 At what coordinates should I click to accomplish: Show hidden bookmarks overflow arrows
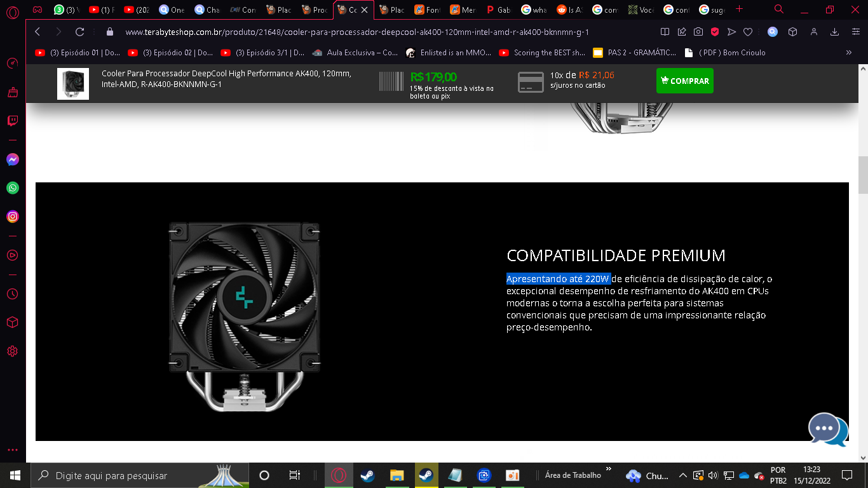(x=849, y=53)
